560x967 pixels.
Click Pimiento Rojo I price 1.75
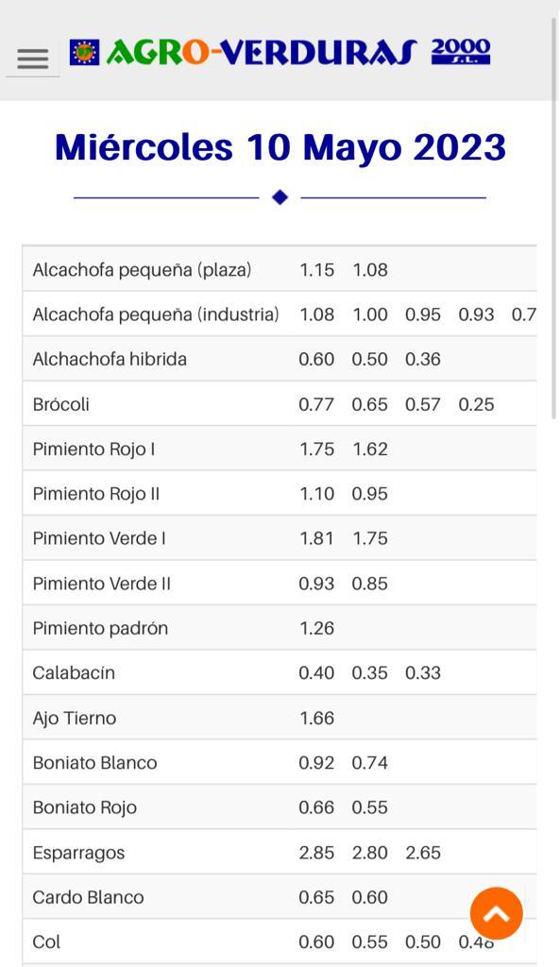(316, 449)
